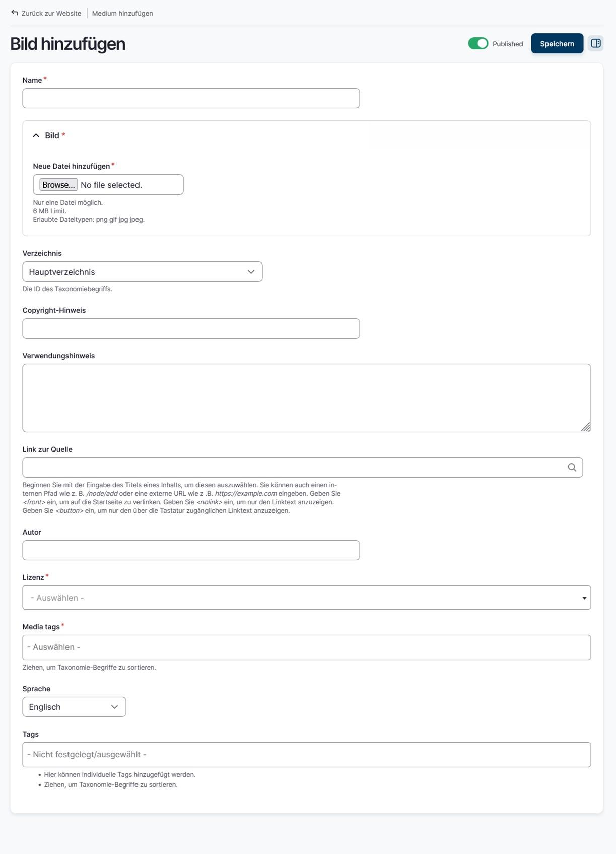616x854 pixels.
Task: Click the Autor text field
Action: click(x=191, y=550)
